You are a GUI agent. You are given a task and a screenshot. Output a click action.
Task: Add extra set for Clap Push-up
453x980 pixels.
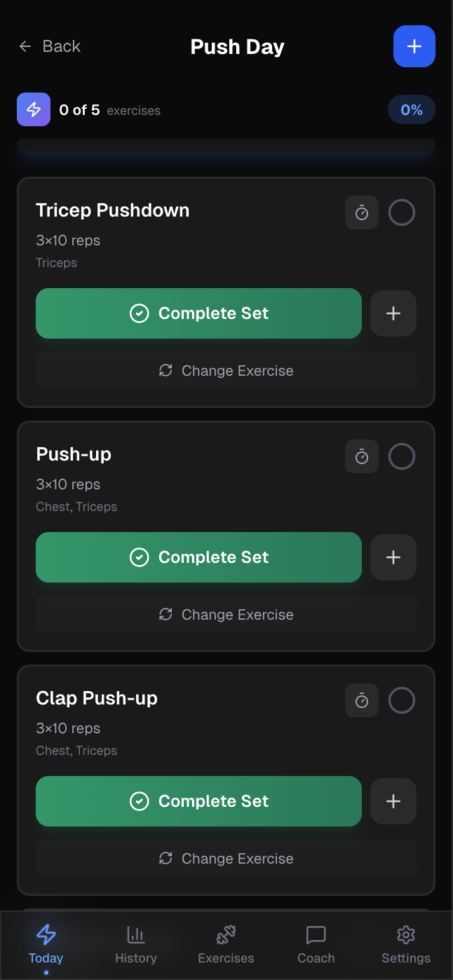(393, 801)
